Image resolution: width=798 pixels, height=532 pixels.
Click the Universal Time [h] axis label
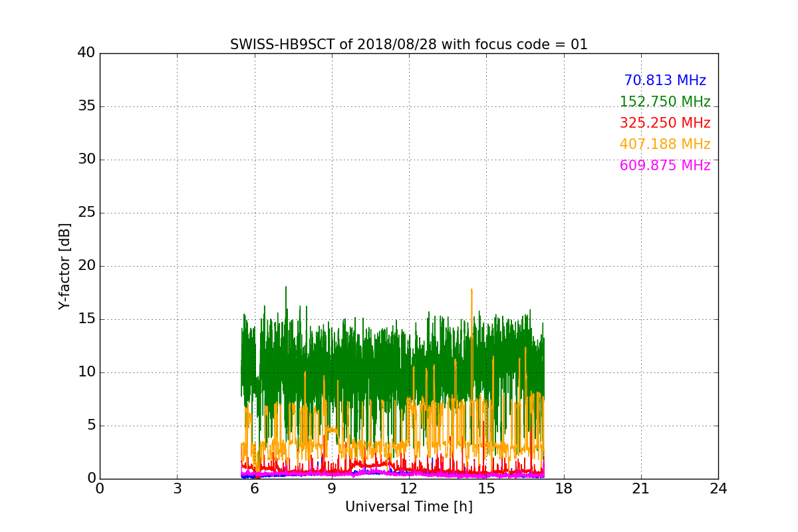click(x=409, y=507)
